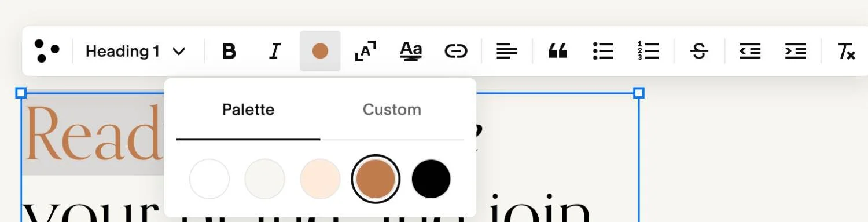
Task: Insert a link with the link icon
Action: (456, 51)
